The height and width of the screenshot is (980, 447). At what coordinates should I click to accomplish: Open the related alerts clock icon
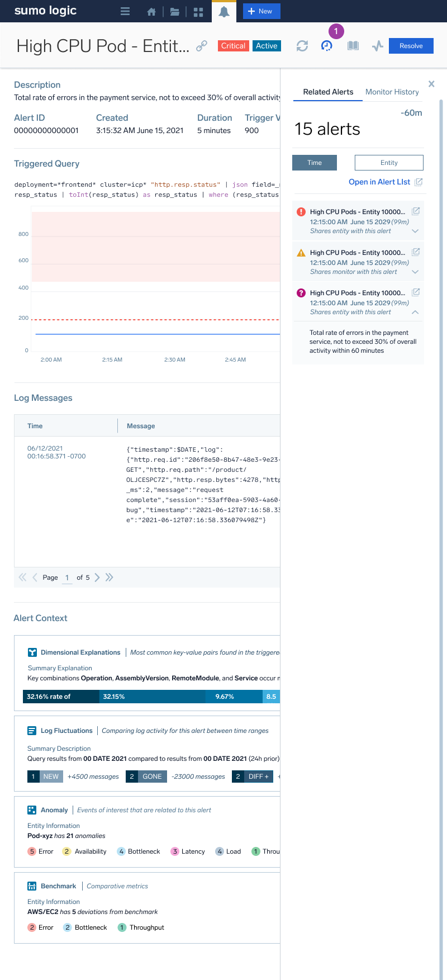coord(327,46)
